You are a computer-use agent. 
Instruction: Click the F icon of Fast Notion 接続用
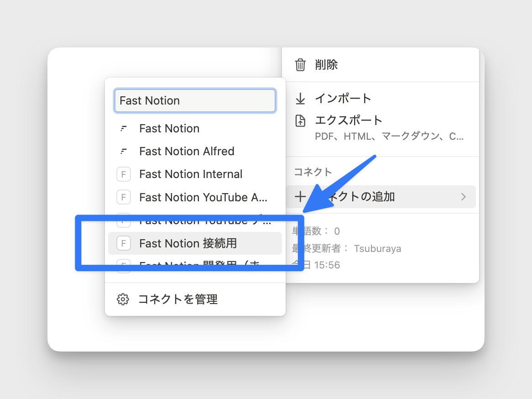(x=124, y=243)
